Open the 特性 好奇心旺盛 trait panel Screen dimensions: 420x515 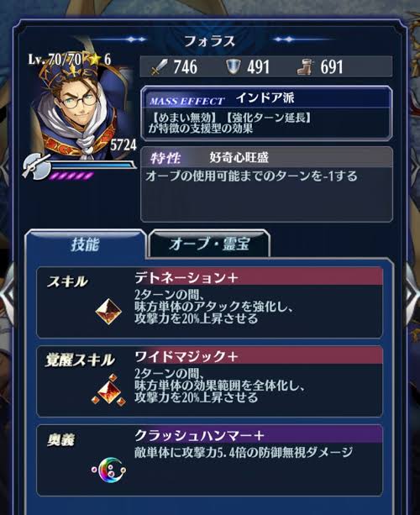click(266, 184)
